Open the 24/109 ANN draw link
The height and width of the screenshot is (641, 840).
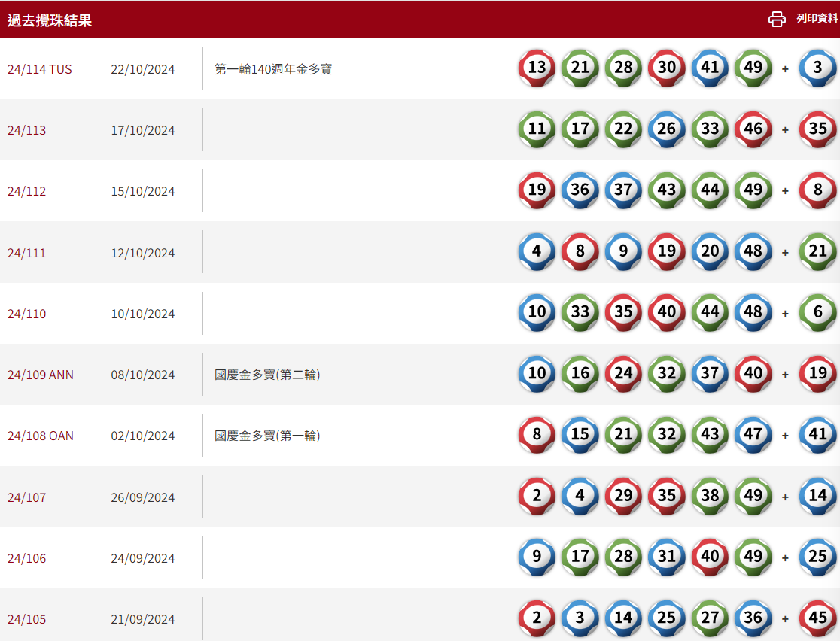coord(41,375)
